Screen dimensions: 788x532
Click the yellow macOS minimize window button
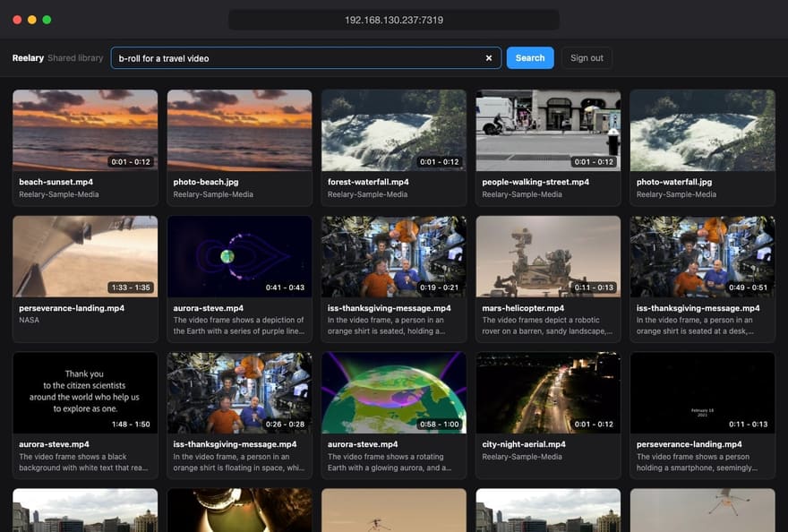pyautogui.click(x=31, y=20)
